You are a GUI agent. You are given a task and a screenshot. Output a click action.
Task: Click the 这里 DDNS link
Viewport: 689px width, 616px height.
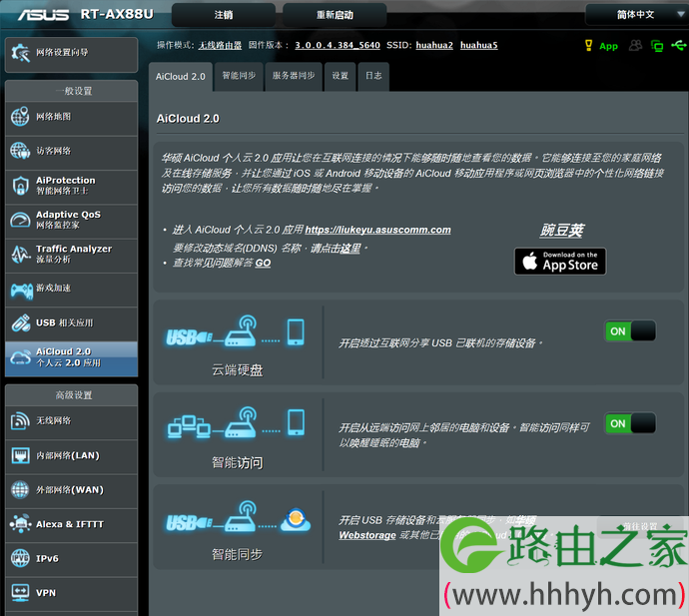pyautogui.click(x=348, y=249)
